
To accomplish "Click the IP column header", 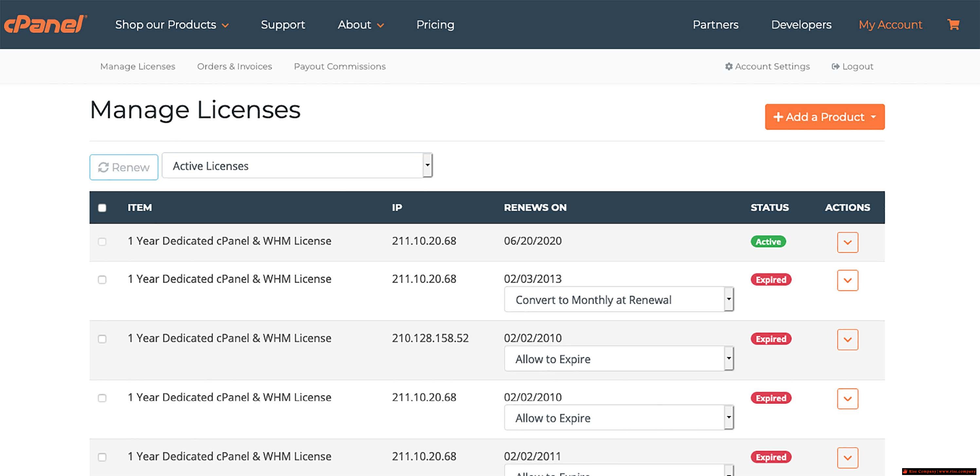I will click(x=397, y=208).
